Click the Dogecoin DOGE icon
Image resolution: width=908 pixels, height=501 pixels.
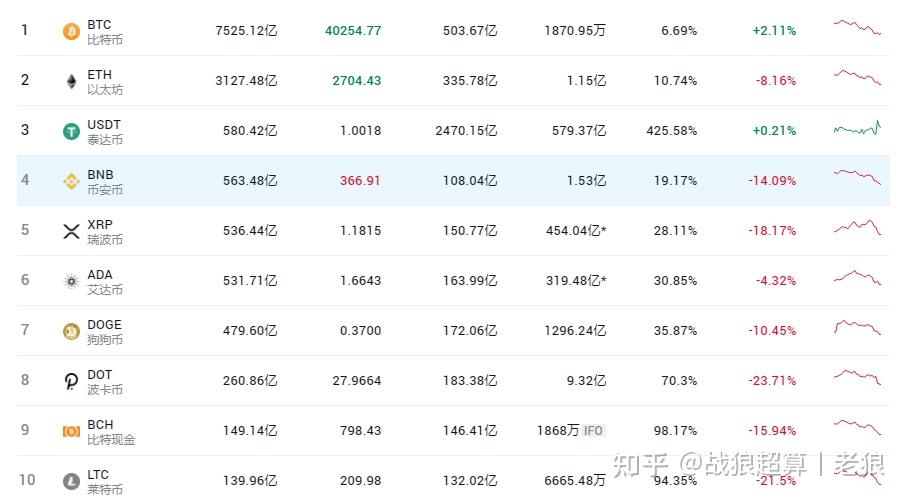coord(71,331)
